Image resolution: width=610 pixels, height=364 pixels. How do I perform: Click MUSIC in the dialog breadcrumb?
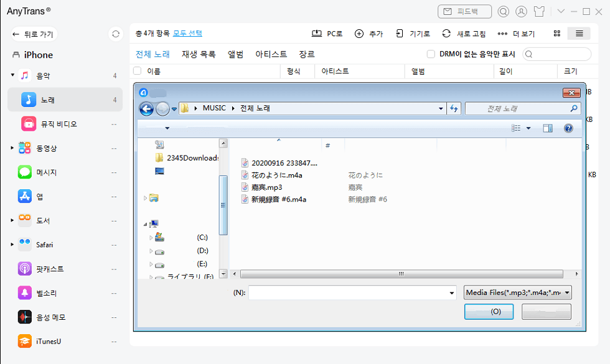click(214, 108)
